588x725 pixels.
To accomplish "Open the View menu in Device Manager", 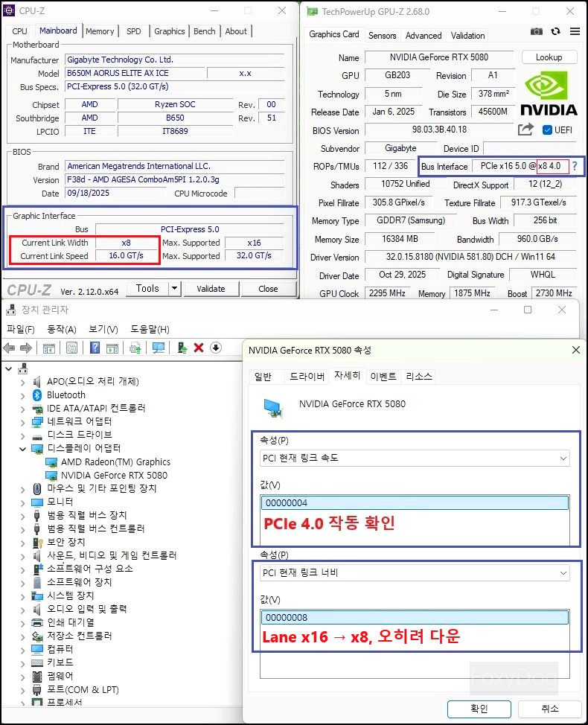I will pyautogui.click(x=103, y=329).
